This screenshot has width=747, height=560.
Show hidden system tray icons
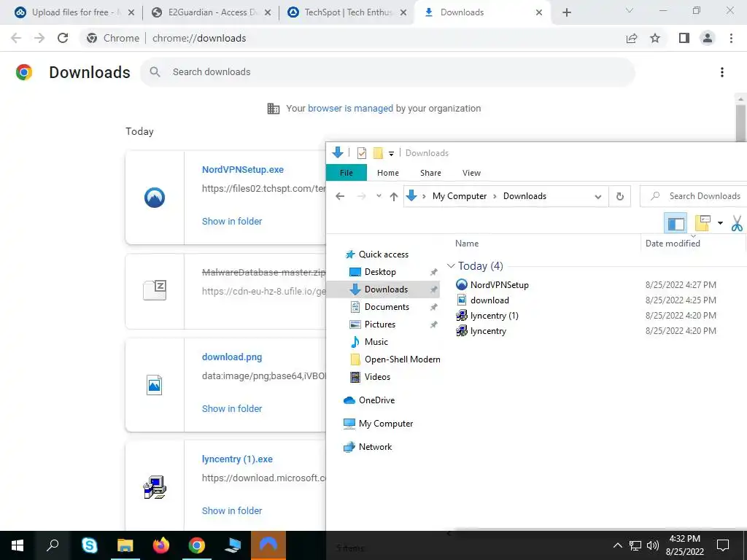pyautogui.click(x=617, y=545)
